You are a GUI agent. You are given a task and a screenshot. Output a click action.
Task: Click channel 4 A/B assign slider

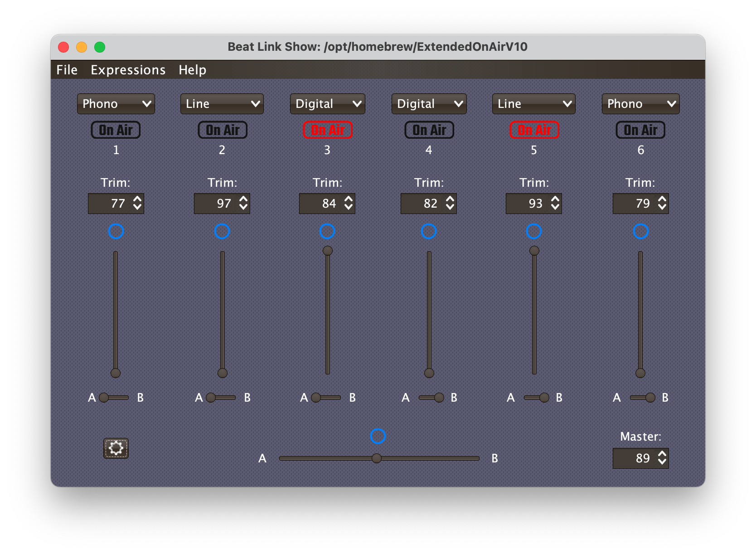tap(431, 398)
